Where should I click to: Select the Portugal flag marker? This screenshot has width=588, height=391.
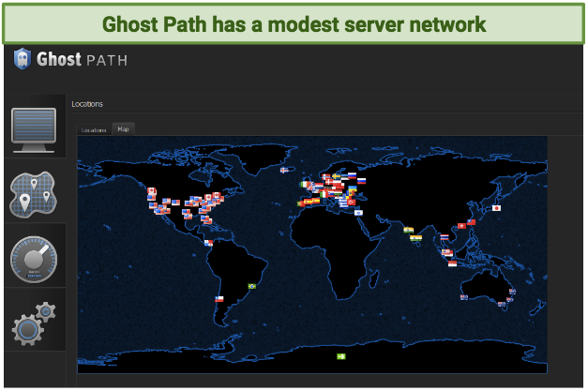point(300,203)
